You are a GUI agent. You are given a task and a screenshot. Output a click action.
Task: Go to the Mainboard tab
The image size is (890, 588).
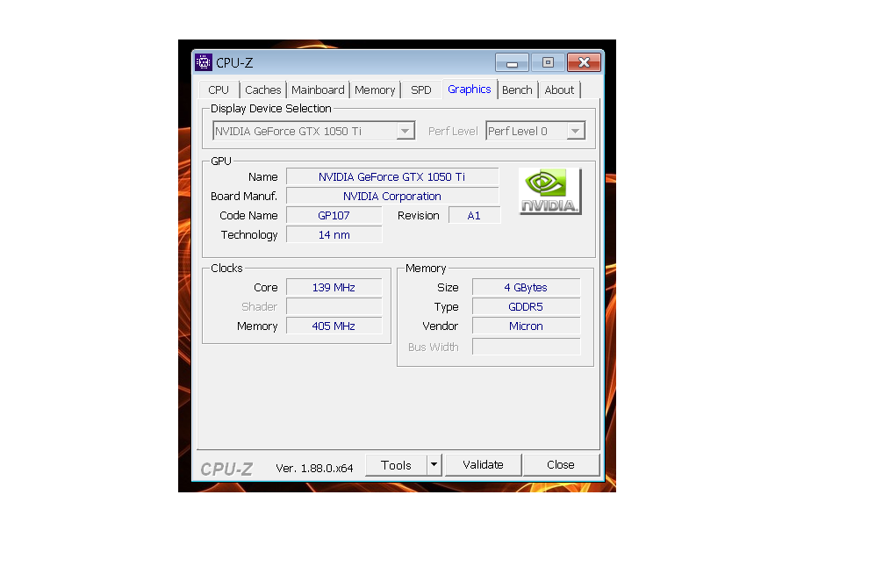coord(318,90)
